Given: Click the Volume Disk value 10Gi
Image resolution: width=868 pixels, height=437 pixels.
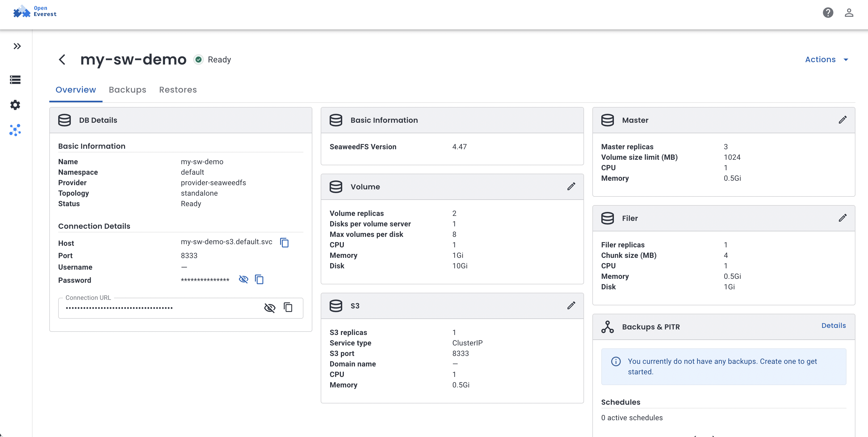Looking at the screenshot, I should click(x=460, y=266).
